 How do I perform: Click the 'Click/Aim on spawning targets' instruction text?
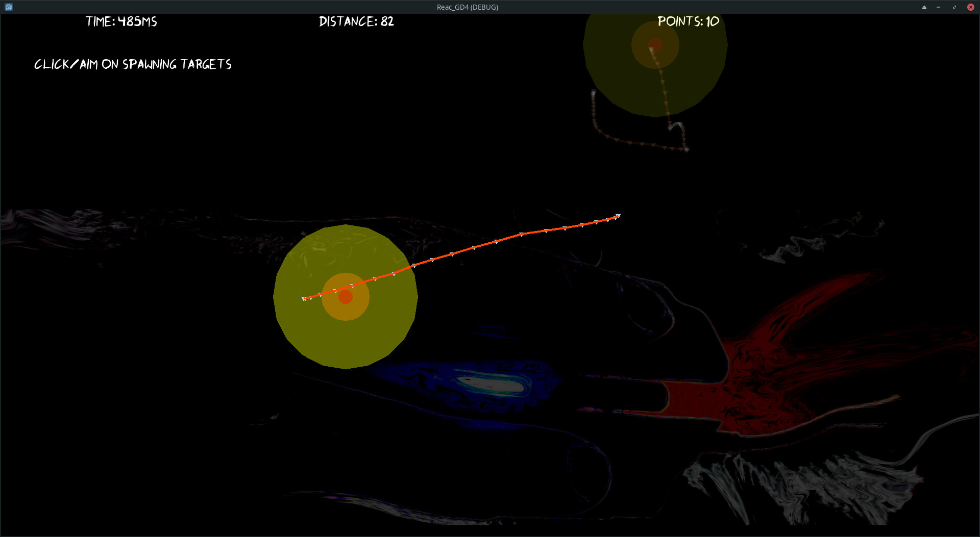(133, 64)
